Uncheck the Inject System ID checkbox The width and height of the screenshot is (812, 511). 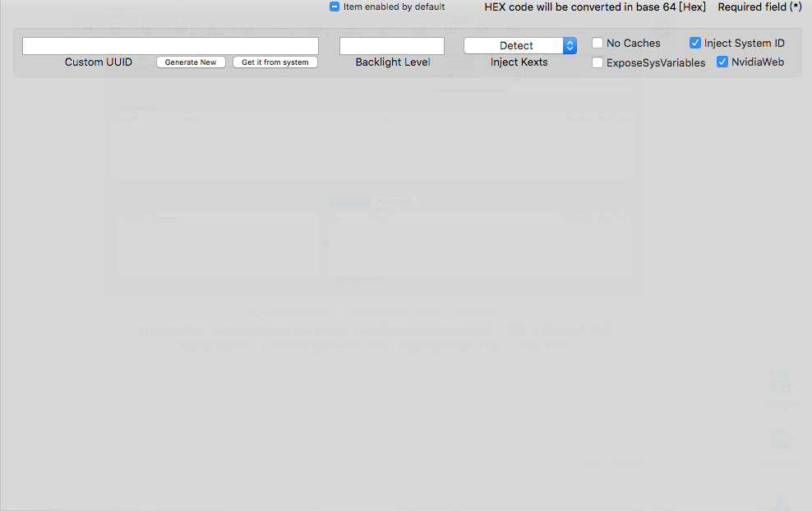pyautogui.click(x=695, y=43)
